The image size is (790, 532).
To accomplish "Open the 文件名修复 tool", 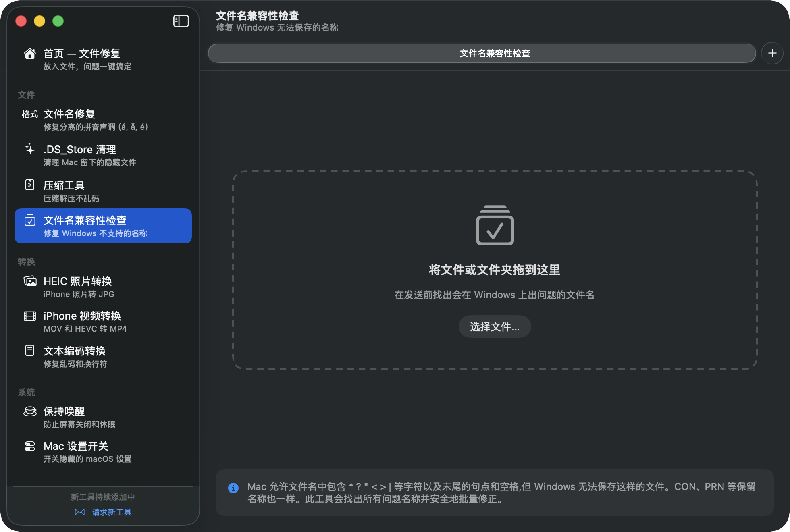I will (103, 120).
